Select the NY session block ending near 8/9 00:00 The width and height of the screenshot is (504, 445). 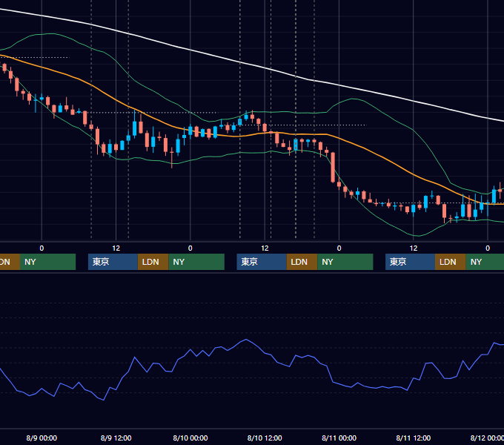(47, 262)
